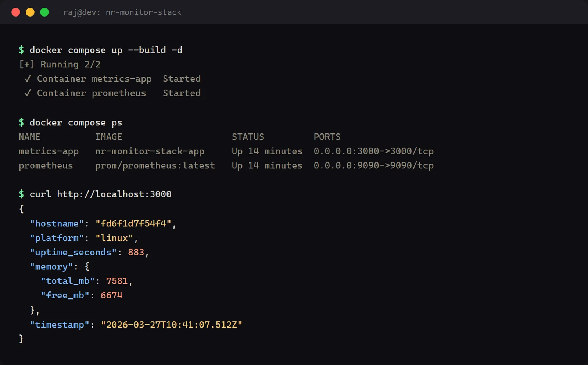Click the "Container prometheus" text
Viewport: 588px width, 365px height.
pos(91,93)
